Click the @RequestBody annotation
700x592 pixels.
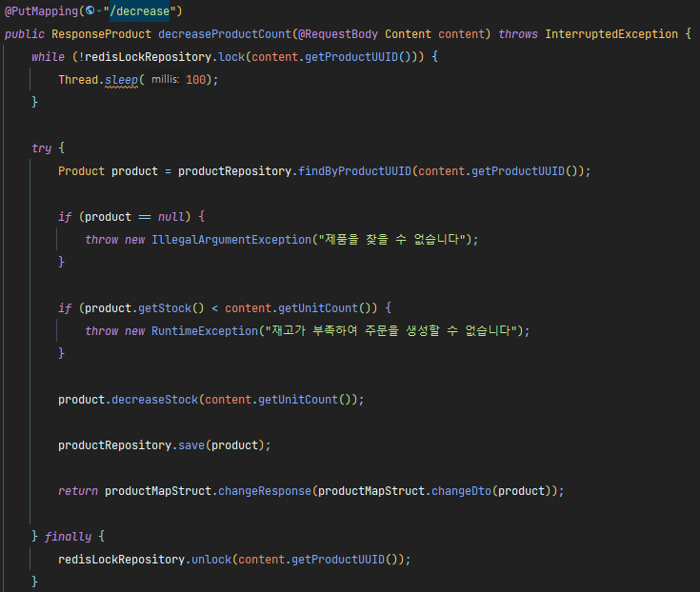pyautogui.click(x=338, y=34)
